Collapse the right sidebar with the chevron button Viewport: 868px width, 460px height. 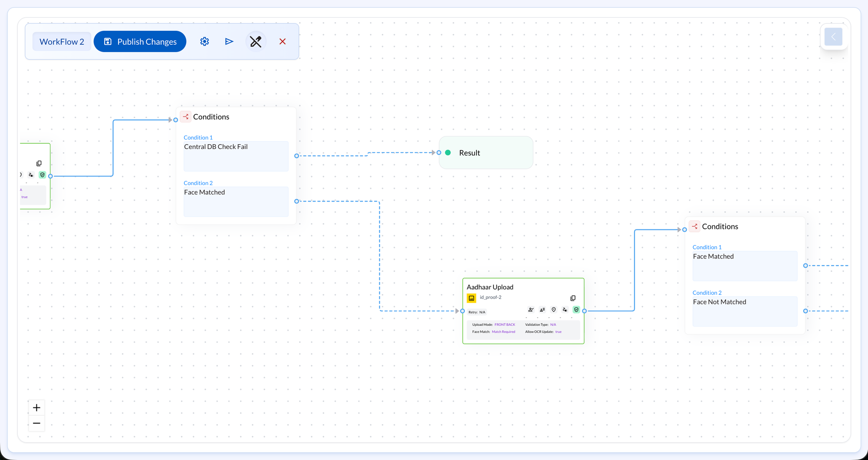point(833,37)
